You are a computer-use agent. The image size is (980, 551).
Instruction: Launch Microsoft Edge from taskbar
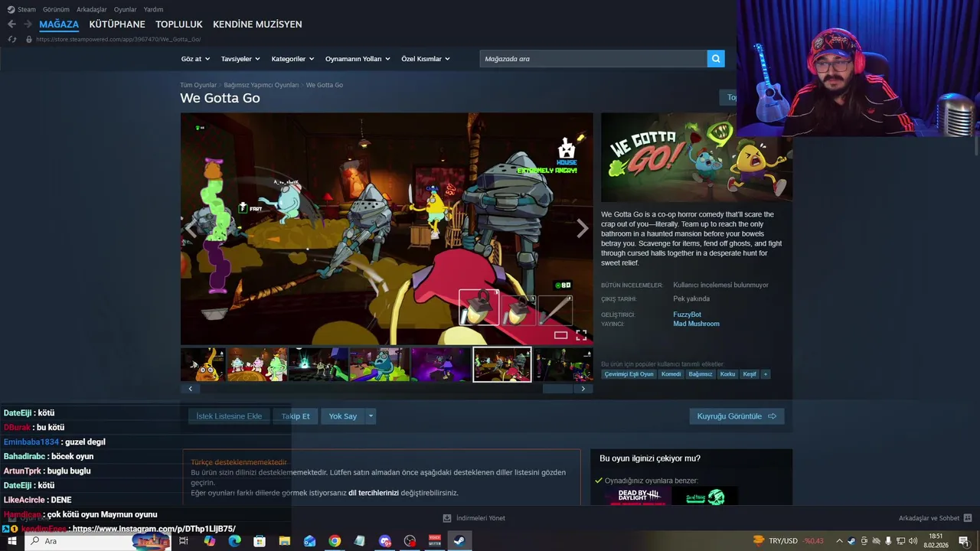pyautogui.click(x=234, y=541)
